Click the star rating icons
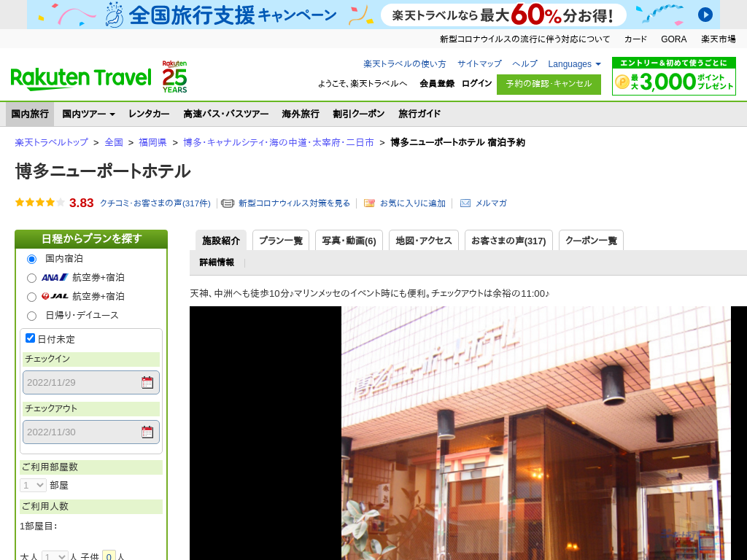The image size is (747, 560). pyautogui.click(x=40, y=203)
